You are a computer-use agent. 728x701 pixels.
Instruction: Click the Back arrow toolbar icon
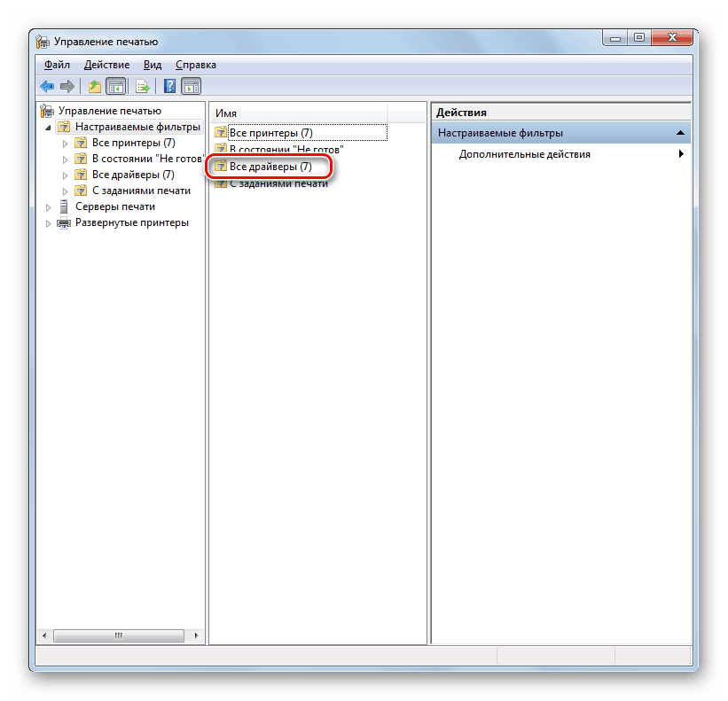click(47, 86)
